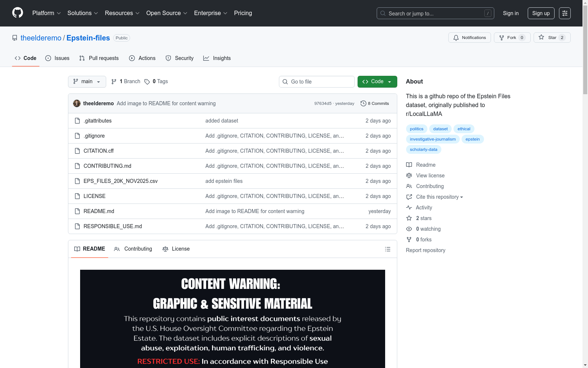This screenshot has height=368, width=588.
Task: Switch to the Actions tab
Action: click(142, 58)
